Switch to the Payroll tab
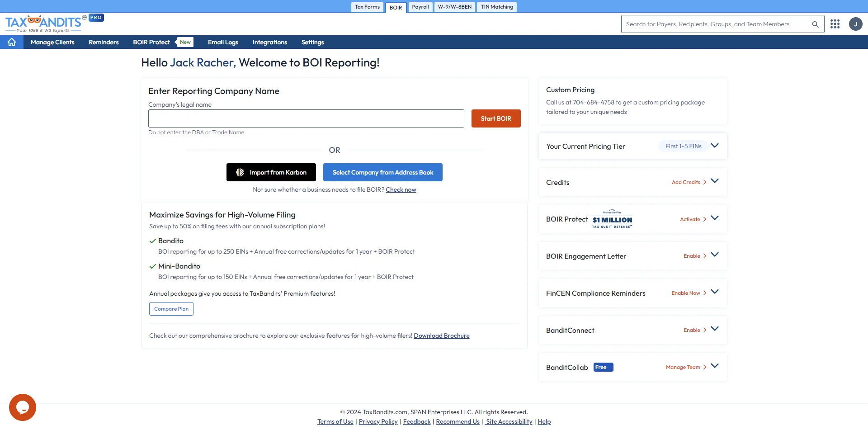The width and height of the screenshot is (868, 430). click(420, 7)
